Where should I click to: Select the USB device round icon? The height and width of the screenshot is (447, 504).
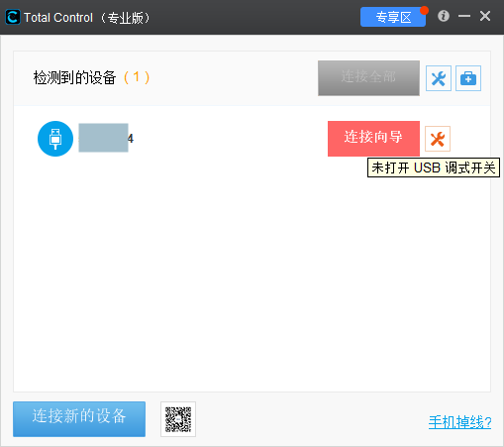pyautogui.click(x=55, y=139)
